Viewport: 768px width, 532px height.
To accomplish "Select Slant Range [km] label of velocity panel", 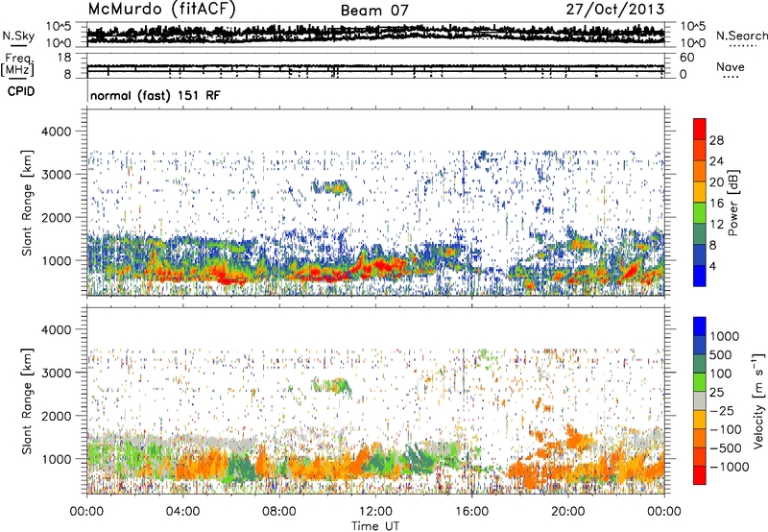I will point(27,401).
